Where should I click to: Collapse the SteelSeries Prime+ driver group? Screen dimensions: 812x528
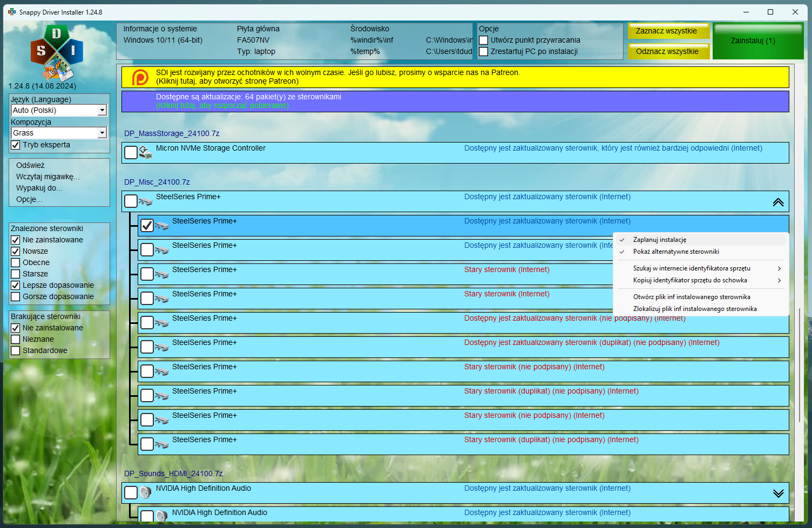tap(777, 202)
